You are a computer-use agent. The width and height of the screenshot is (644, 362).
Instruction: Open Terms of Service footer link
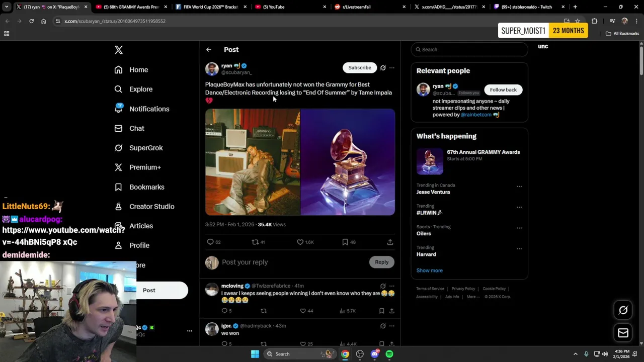(x=430, y=289)
